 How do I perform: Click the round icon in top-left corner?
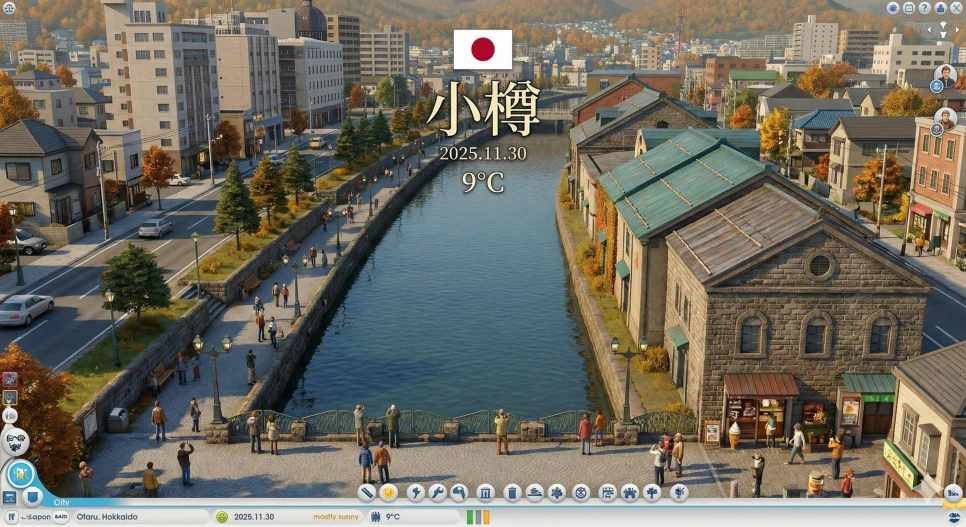pos(9,8)
